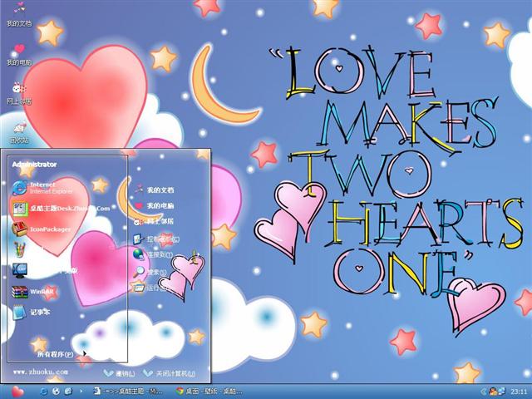This screenshot has height=399, width=532.
Task: Open 控制面板 control panel entry
Action: pos(156,239)
